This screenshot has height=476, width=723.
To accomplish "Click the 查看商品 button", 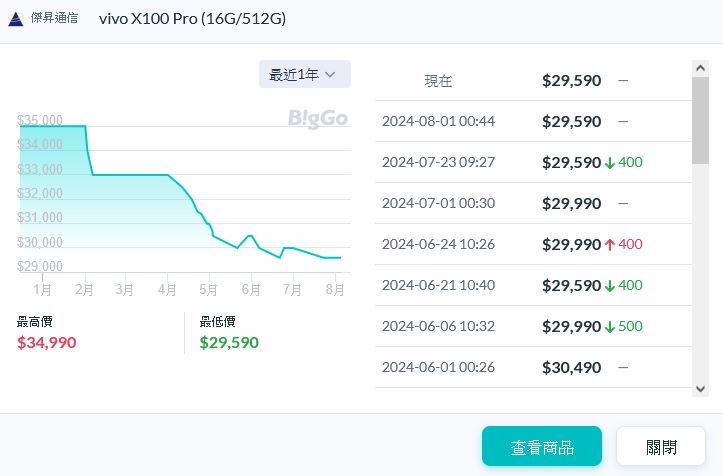I will (541, 447).
